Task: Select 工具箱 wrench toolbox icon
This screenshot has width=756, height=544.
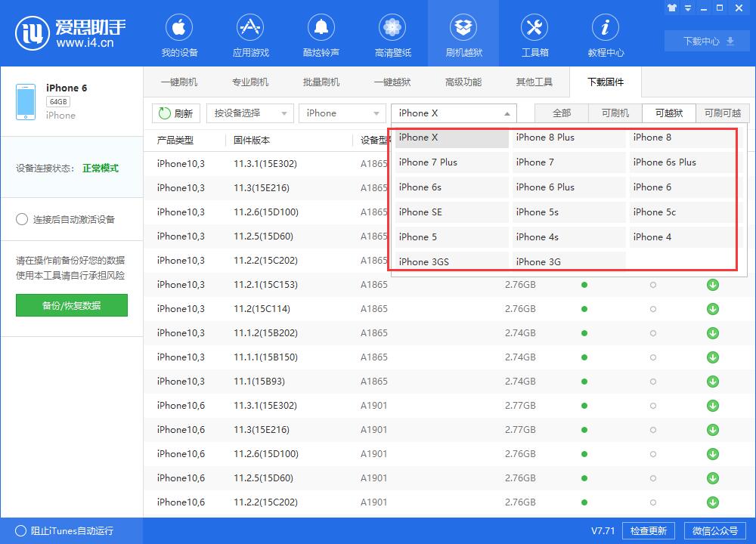Action: pos(534,29)
